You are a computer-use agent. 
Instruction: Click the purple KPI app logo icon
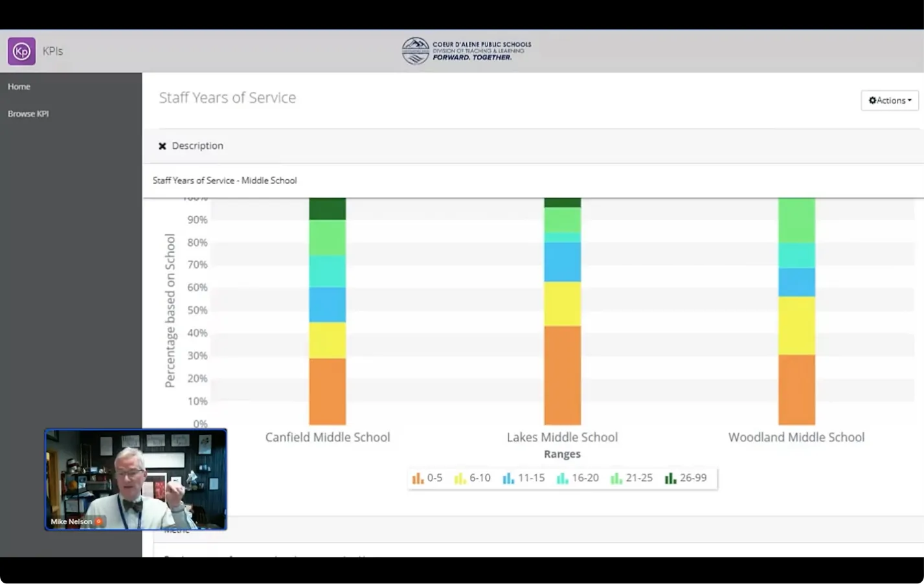[21, 51]
